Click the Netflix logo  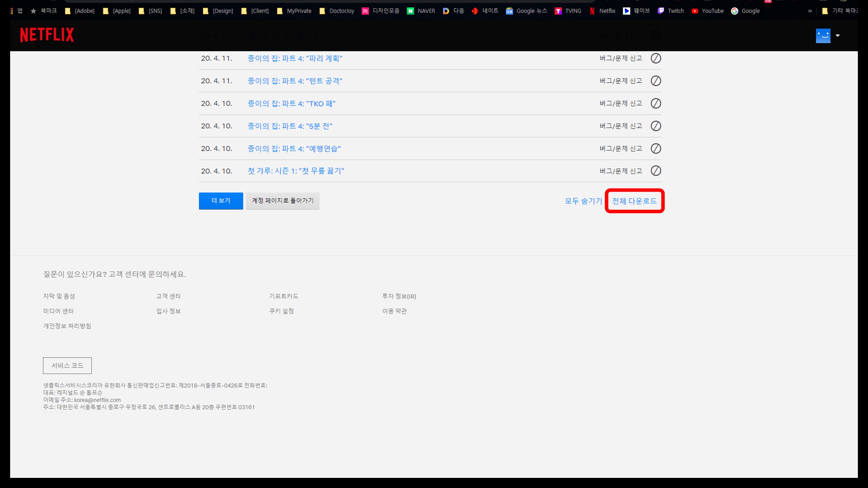pos(47,35)
